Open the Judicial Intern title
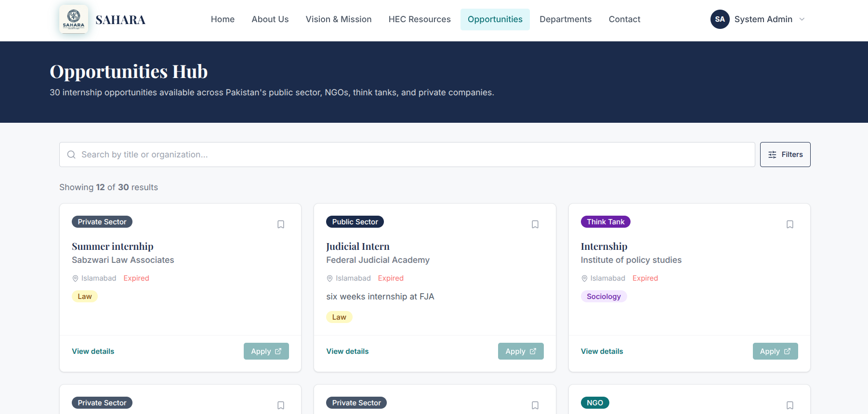868x414 pixels. tap(358, 246)
